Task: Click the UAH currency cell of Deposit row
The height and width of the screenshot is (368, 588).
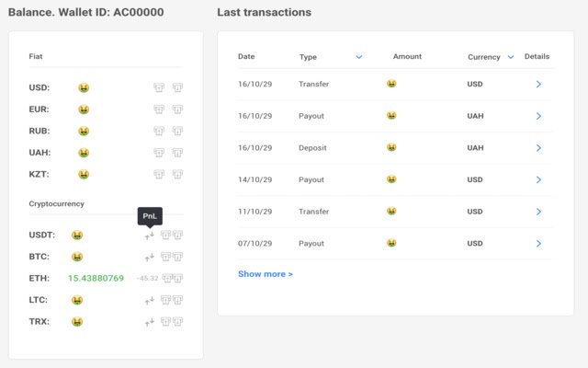Action: click(475, 148)
